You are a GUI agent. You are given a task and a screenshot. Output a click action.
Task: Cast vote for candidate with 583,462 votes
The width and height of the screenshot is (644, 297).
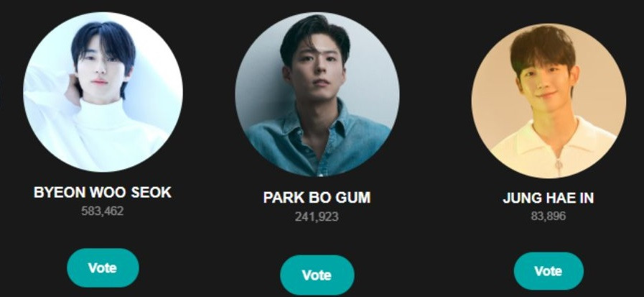tap(103, 268)
